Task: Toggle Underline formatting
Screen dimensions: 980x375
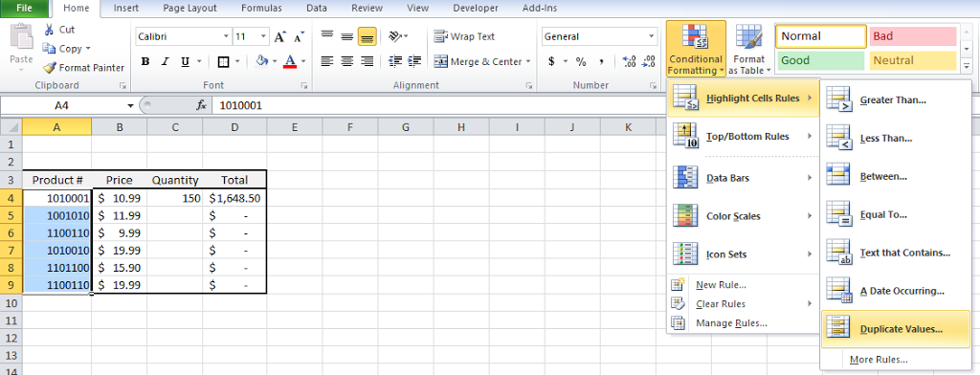Action: [185, 61]
